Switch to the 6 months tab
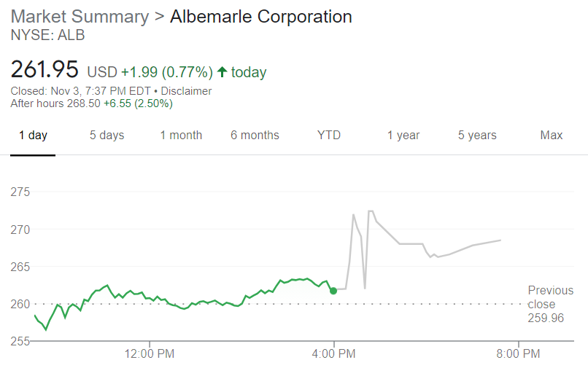The height and width of the screenshot is (368, 588). pos(255,135)
